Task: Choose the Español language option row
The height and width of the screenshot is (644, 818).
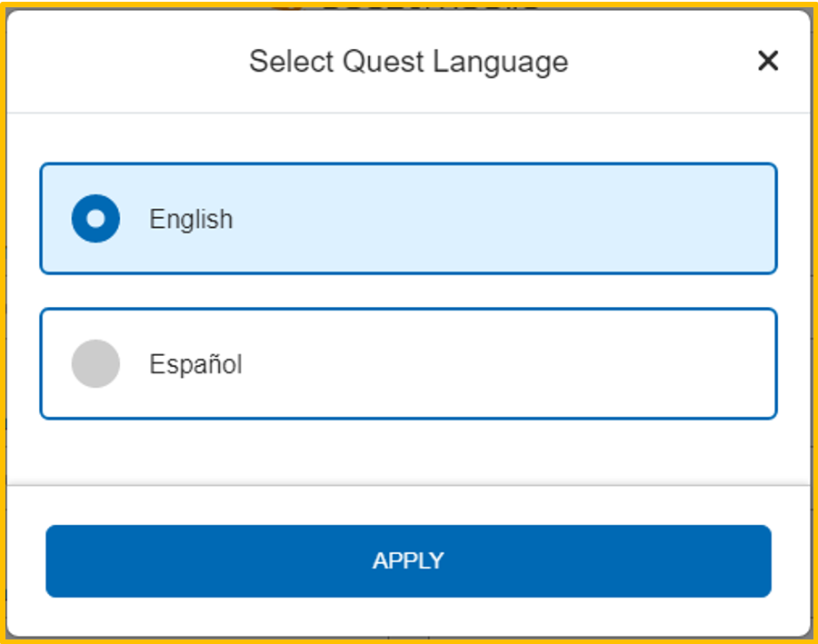Action: click(408, 363)
